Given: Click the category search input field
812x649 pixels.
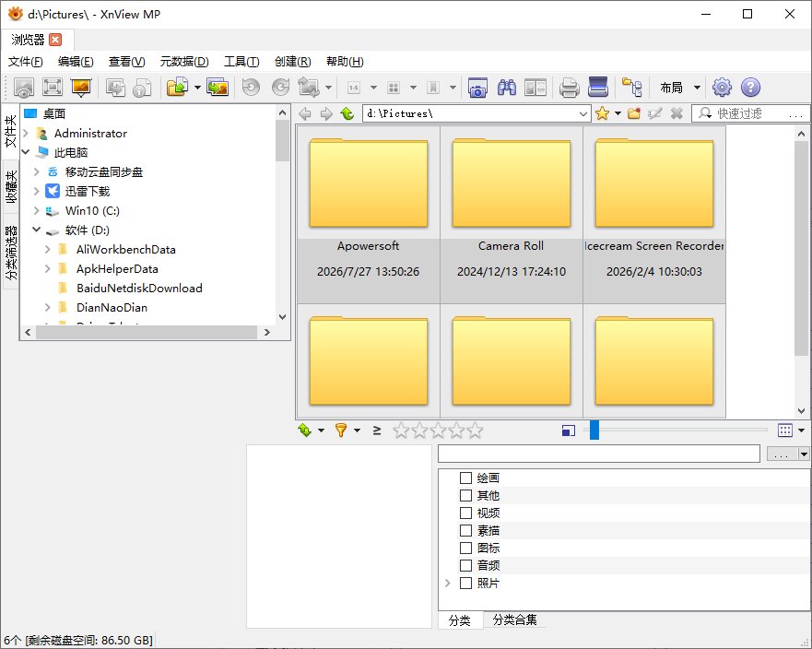Looking at the screenshot, I should [x=599, y=454].
